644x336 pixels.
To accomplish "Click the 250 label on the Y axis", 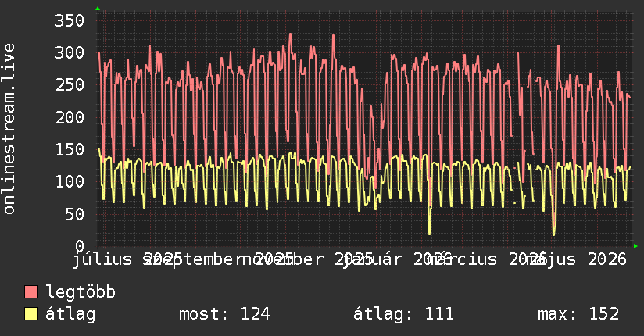I will click(70, 84).
